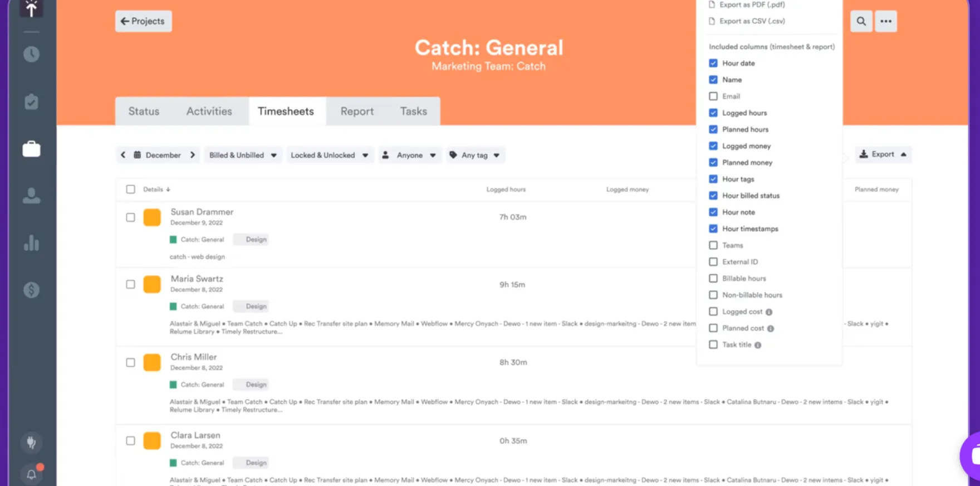Open the People sidebar icon
The height and width of the screenshot is (486, 980).
31,196
